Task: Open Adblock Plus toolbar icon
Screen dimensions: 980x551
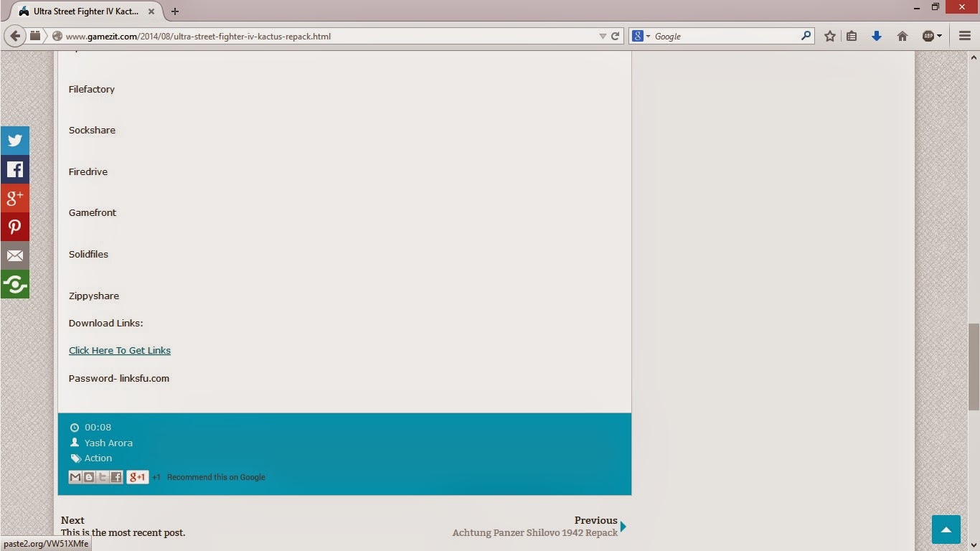Action: [x=928, y=36]
